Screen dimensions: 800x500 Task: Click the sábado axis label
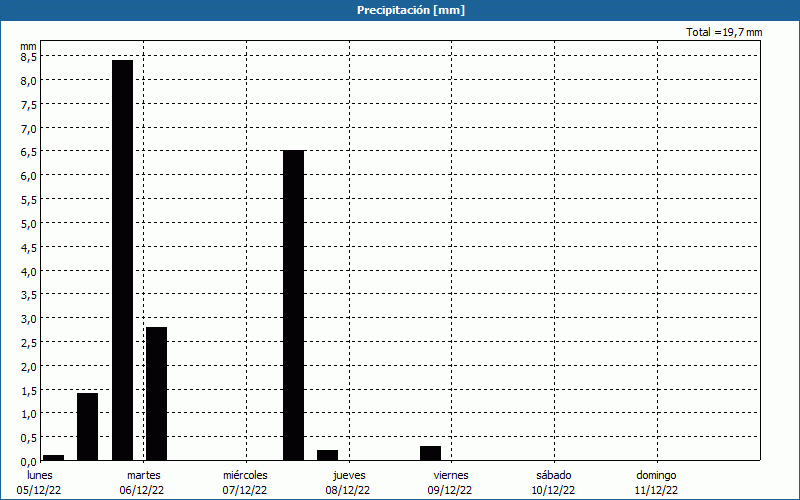(554, 475)
